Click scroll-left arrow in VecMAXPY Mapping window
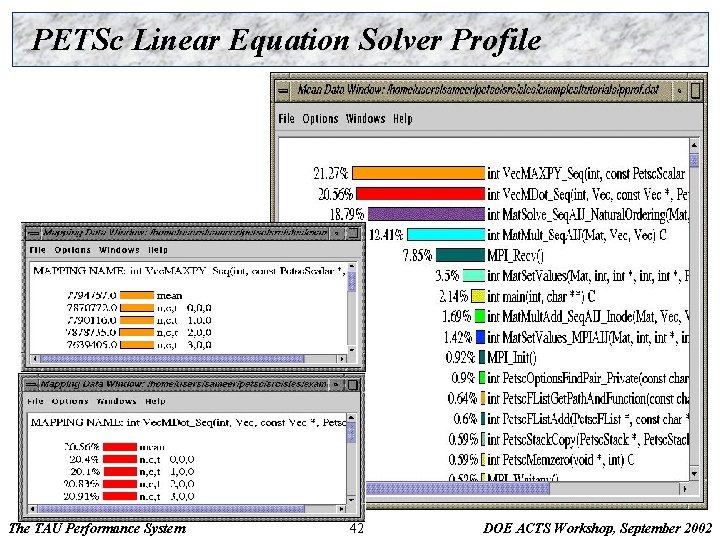The image size is (720, 540). 35,358
